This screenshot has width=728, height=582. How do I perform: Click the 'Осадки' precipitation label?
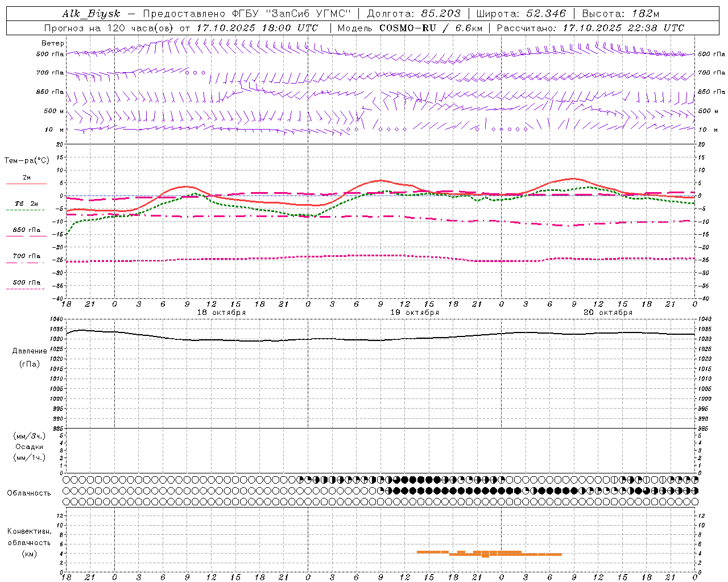pos(30,447)
